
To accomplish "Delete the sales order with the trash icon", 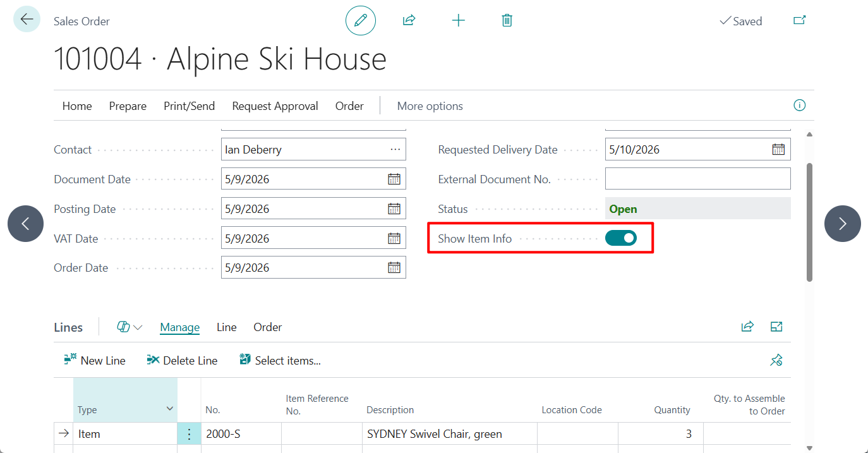I will (506, 20).
